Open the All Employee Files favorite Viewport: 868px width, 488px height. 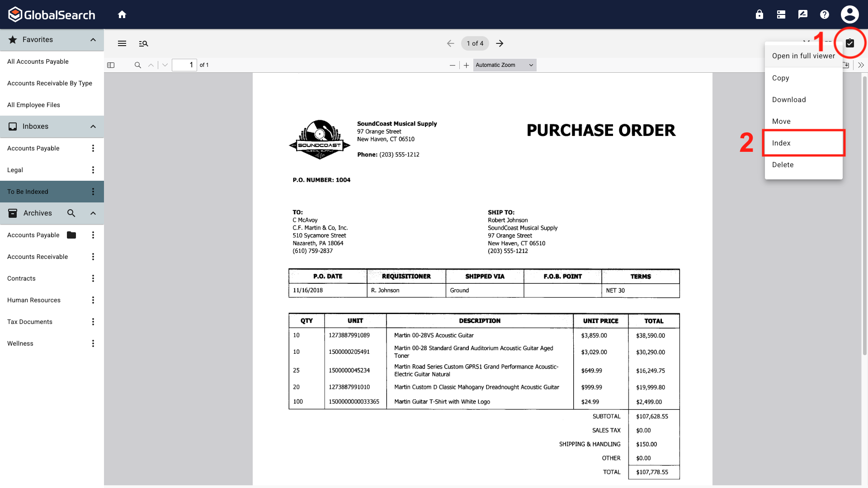click(x=34, y=104)
